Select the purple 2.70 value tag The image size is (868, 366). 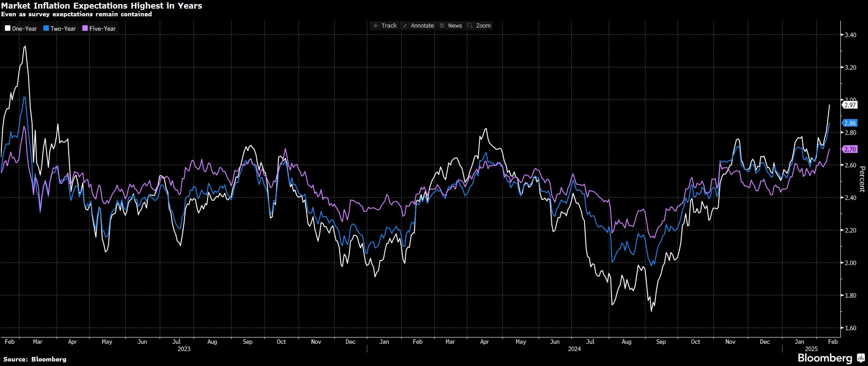coord(850,149)
